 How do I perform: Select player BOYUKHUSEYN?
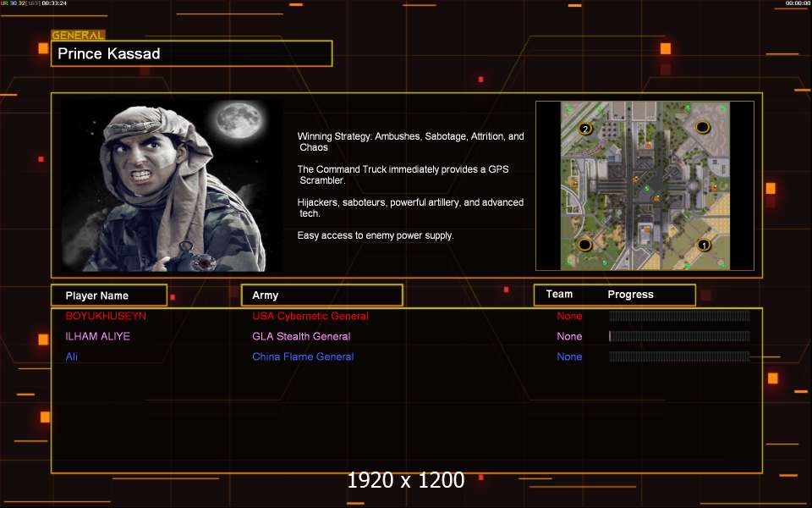pyautogui.click(x=106, y=316)
